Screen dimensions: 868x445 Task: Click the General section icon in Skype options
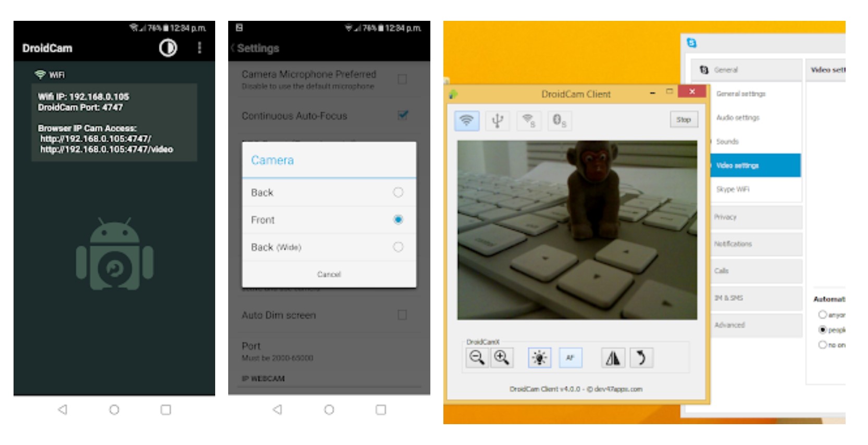click(x=704, y=69)
